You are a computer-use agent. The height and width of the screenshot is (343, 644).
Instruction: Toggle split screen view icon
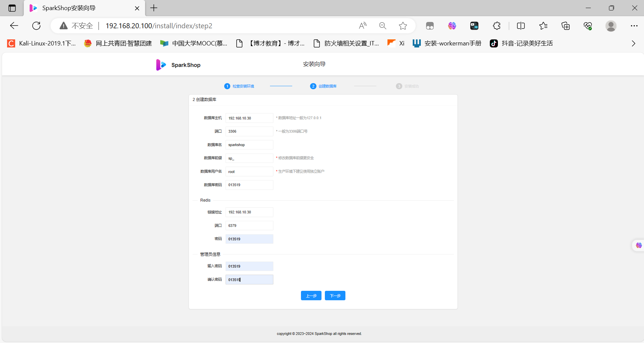tap(521, 26)
